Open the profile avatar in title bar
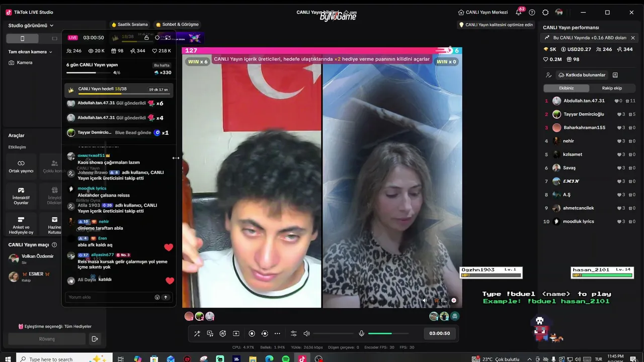This screenshot has height=362, width=644. click(559, 12)
